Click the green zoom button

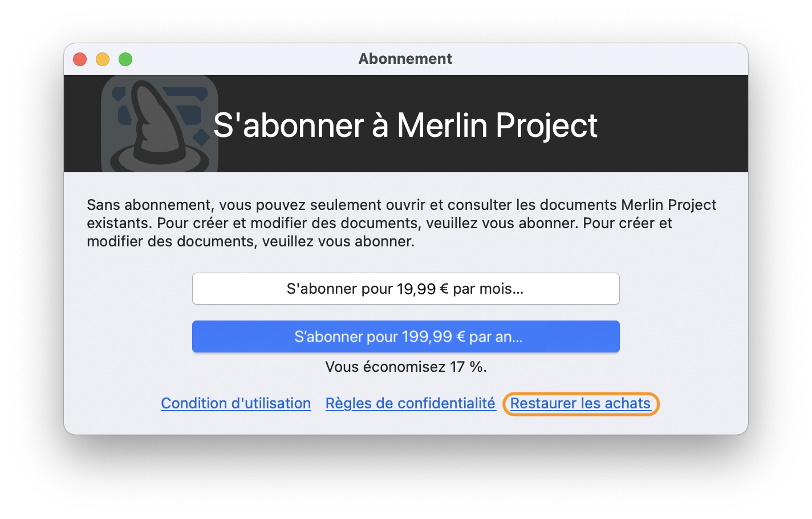coord(125,59)
